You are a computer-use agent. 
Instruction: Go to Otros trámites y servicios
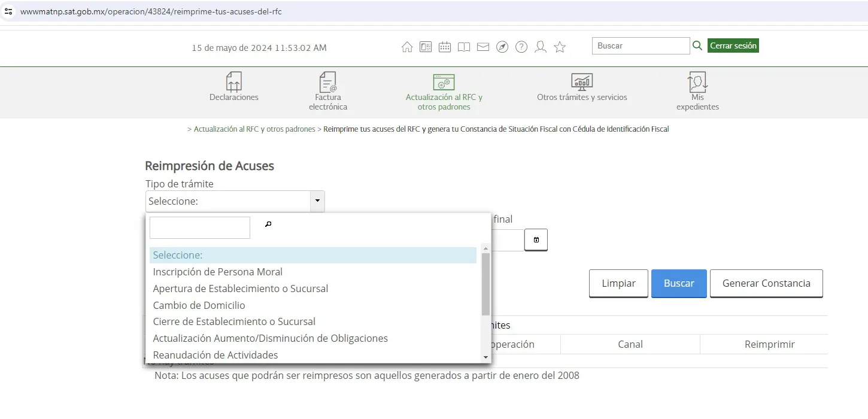click(582, 87)
